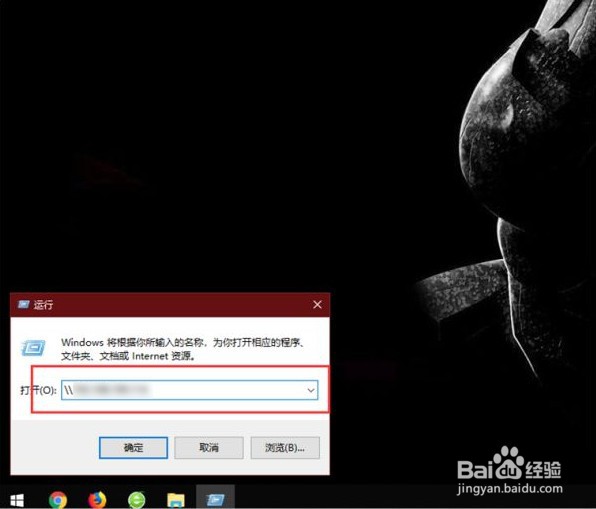Click the 确定 button in Run dialog
596x509 pixels.
(133, 447)
